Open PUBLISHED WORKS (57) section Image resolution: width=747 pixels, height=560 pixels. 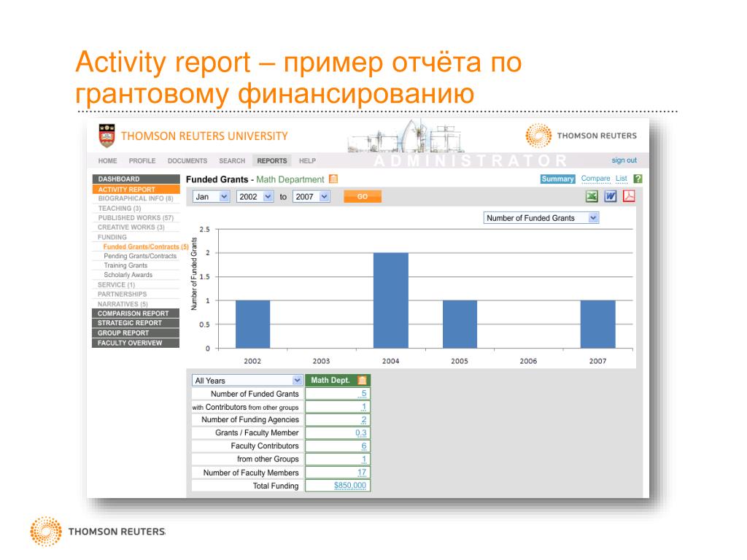[x=136, y=217]
